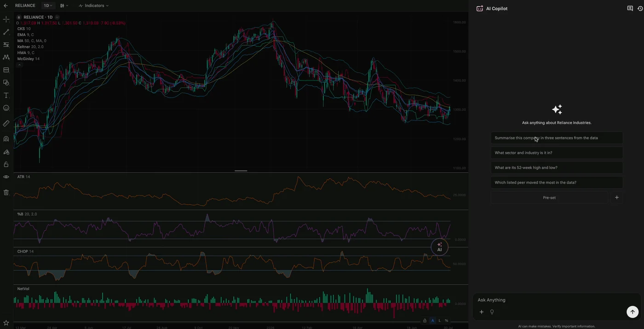The height and width of the screenshot is (329, 644).
Task: Choose 'Summarise this company in three sentences' suggestion
Action: [x=557, y=138]
